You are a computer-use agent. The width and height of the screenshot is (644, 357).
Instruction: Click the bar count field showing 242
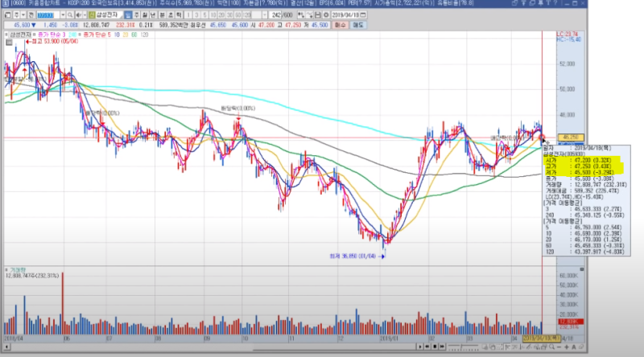(x=275, y=14)
